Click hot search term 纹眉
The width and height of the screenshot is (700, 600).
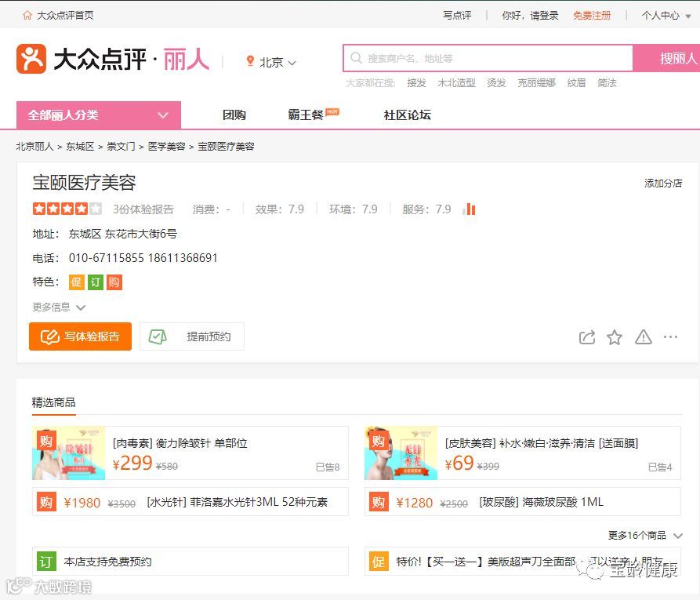576,83
